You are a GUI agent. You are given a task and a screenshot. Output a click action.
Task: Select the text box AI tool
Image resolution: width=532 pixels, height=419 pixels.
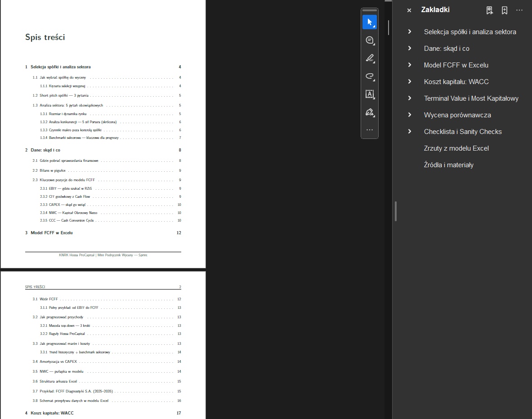coord(370,94)
